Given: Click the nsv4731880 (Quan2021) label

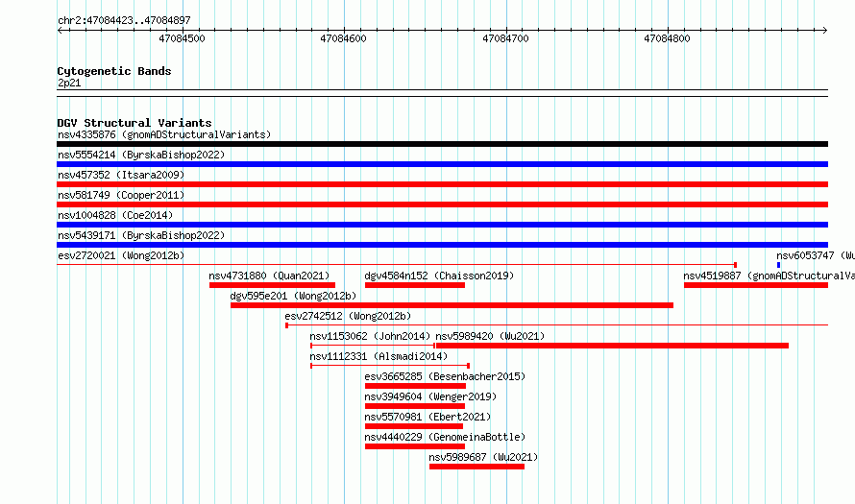Looking at the screenshot, I should click(x=269, y=276).
